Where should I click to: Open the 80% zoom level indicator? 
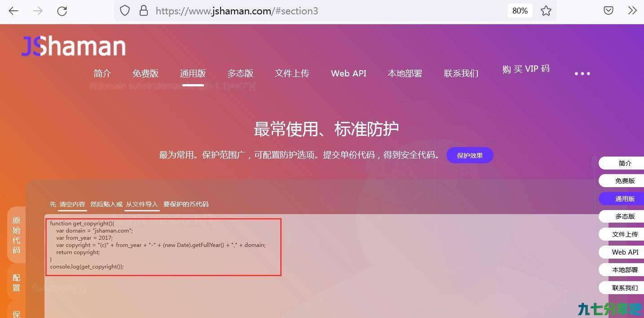click(x=520, y=11)
